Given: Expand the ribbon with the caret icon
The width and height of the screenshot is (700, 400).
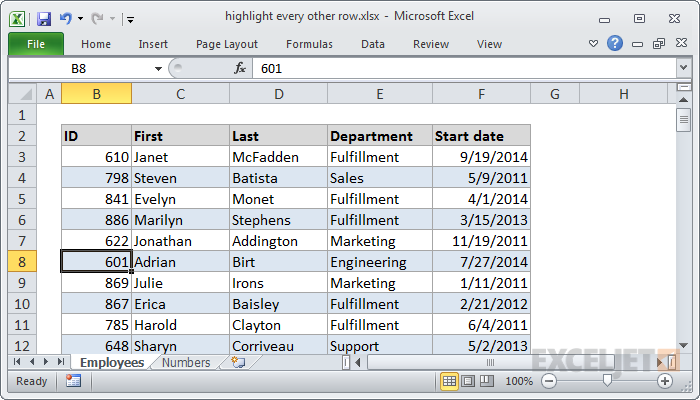Looking at the screenshot, I should (x=593, y=44).
